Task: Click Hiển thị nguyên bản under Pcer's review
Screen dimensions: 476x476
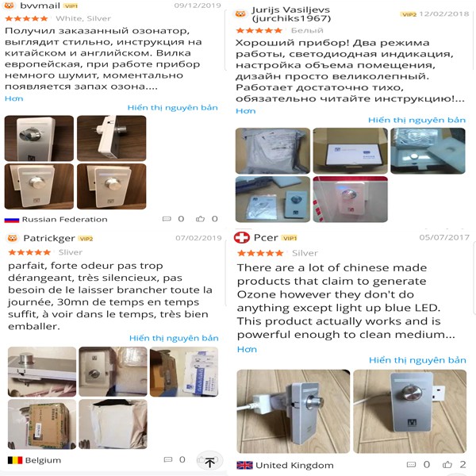Action: [x=417, y=360]
